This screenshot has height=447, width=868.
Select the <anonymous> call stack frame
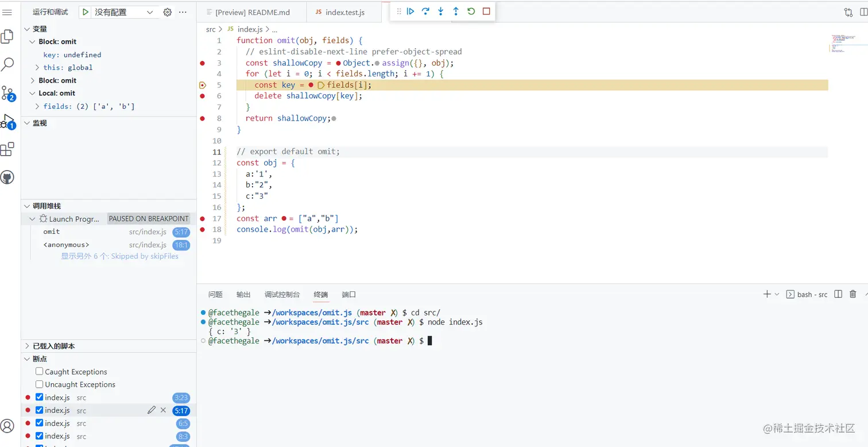(108, 245)
